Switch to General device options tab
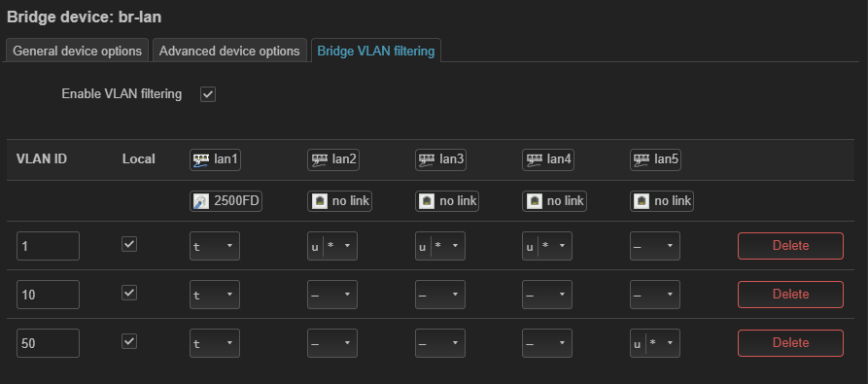The width and height of the screenshot is (868, 384). point(77,51)
